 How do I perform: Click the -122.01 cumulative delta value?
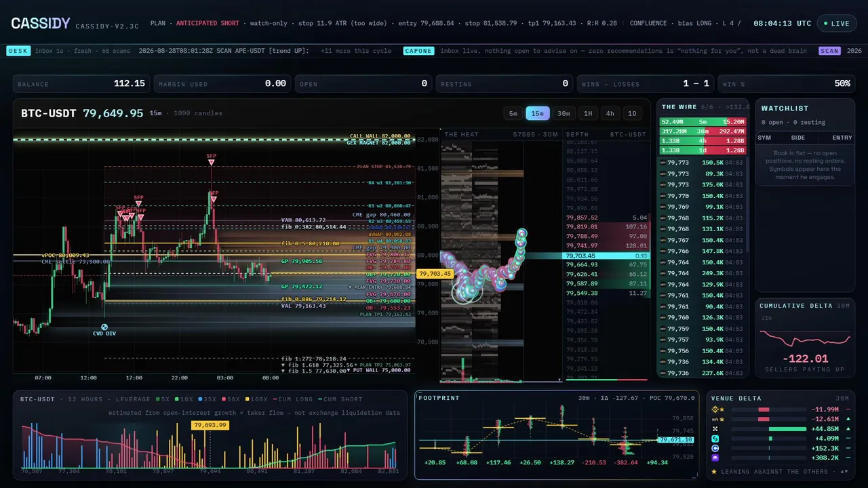(805, 359)
